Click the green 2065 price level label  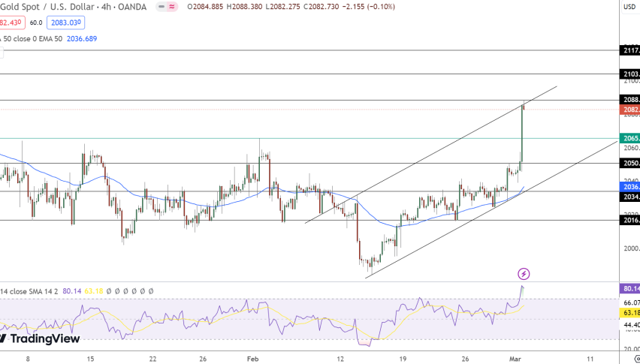pyautogui.click(x=629, y=139)
